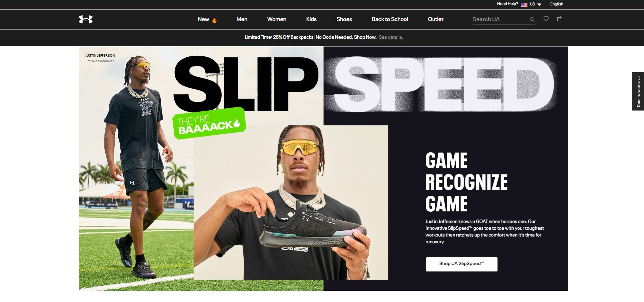The image size is (644, 302).
Task: Click the See details link
Action: click(x=391, y=37)
